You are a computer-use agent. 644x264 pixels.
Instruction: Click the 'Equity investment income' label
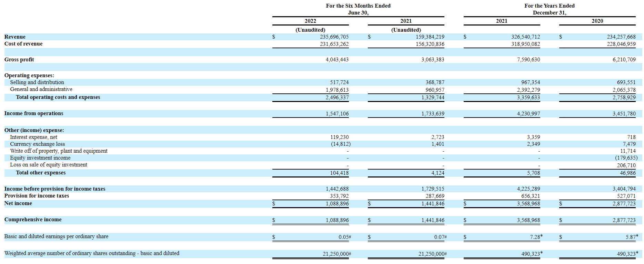(40, 158)
